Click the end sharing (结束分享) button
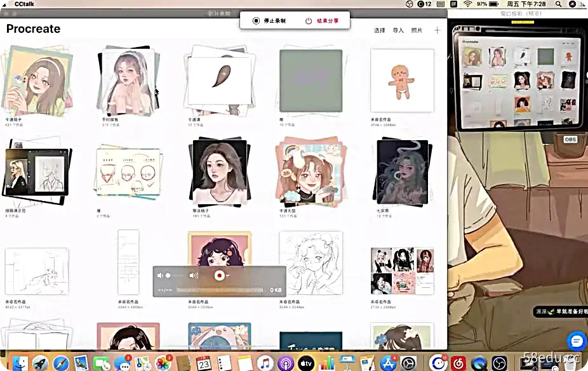The width and height of the screenshot is (588, 371). [x=322, y=21]
